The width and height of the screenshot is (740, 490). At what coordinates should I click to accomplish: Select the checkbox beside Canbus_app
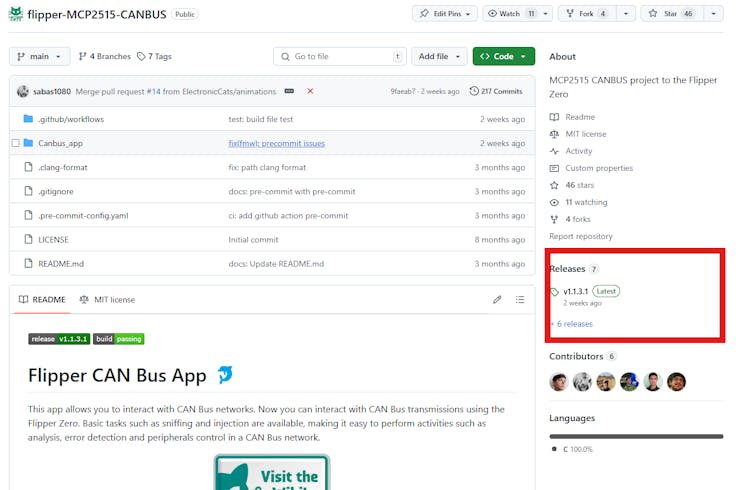[x=16, y=143]
